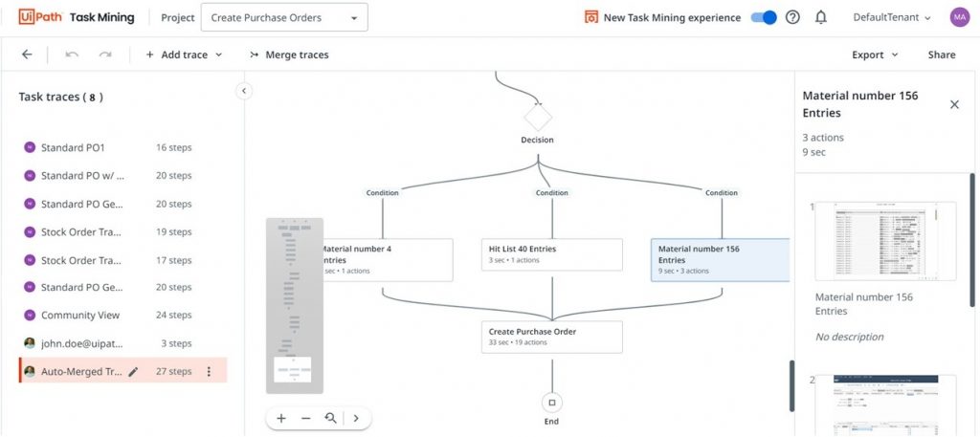Click the Task traces heading
The image size is (980, 437).
tap(60, 97)
